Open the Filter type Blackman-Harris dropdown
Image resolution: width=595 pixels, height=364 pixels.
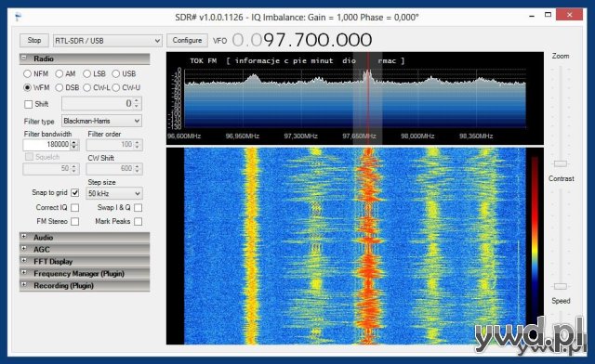[x=101, y=121]
